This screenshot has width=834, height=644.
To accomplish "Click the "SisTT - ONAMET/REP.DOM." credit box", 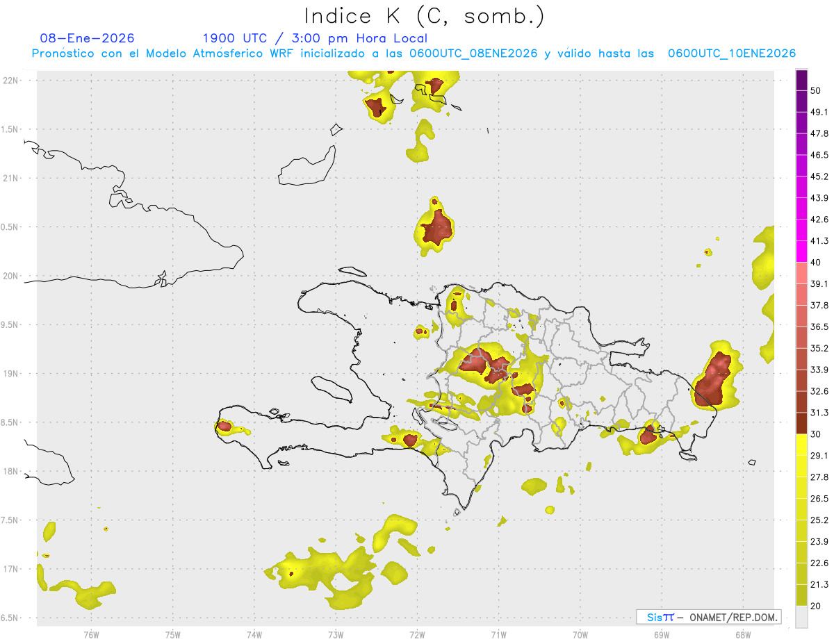I will tap(708, 617).
